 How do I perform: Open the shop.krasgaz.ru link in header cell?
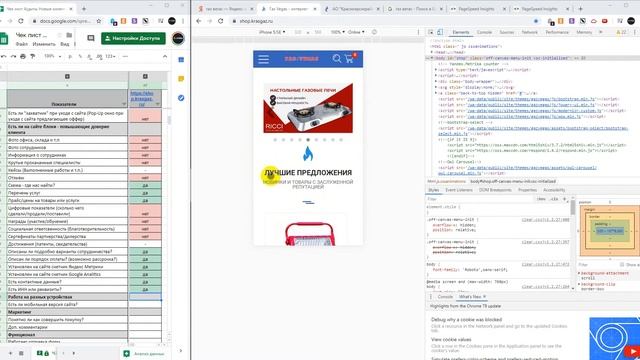coord(142,99)
